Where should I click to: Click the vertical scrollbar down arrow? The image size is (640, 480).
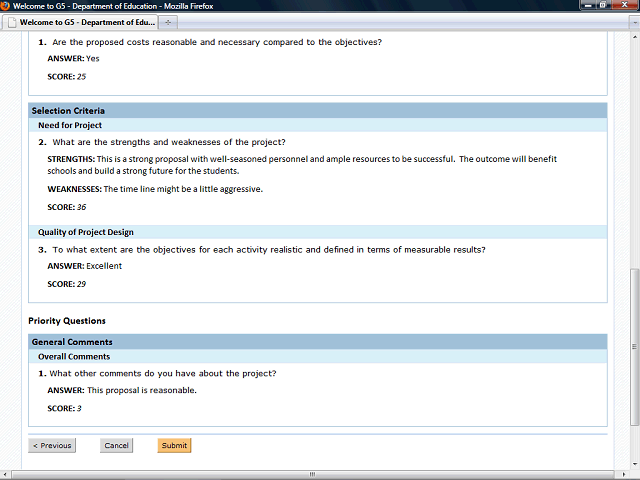[x=634, y=464]
